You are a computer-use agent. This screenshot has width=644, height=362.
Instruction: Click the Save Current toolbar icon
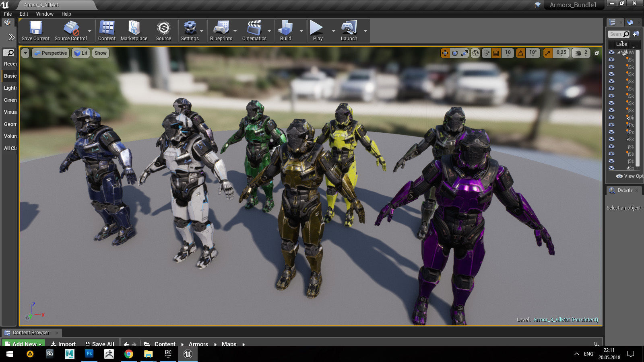click(x=35, y=28)
